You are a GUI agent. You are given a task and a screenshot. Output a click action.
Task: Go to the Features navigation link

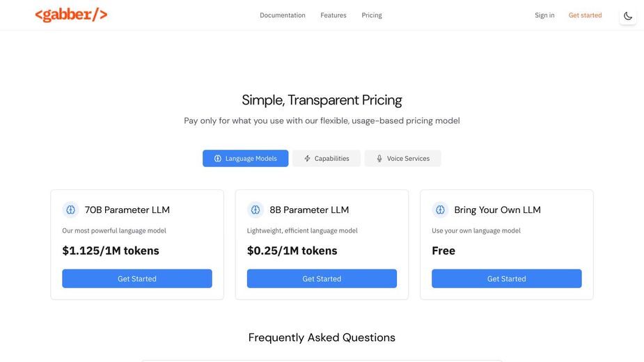pos(333,15)
